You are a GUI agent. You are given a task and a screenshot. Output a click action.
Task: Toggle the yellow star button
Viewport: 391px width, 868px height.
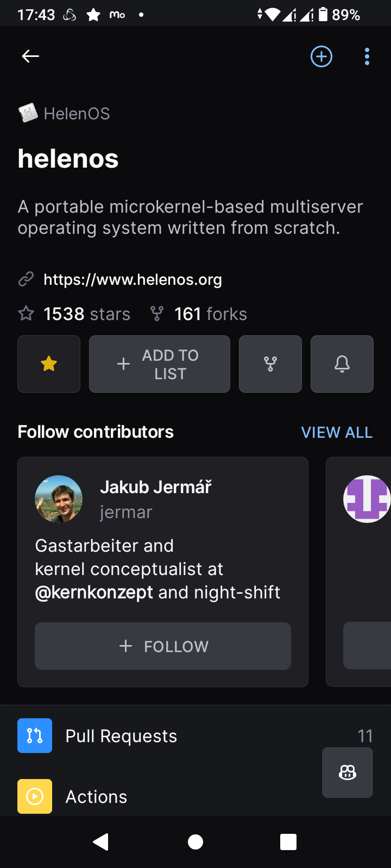coord(49,364)
